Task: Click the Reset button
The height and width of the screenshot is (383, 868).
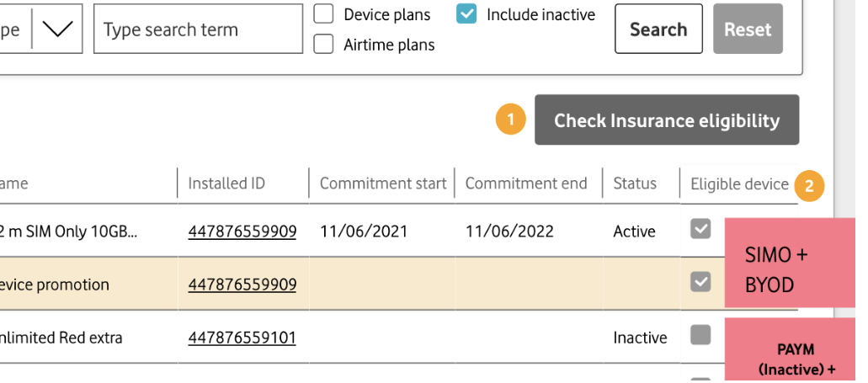Action: click(x=748, y=29)
